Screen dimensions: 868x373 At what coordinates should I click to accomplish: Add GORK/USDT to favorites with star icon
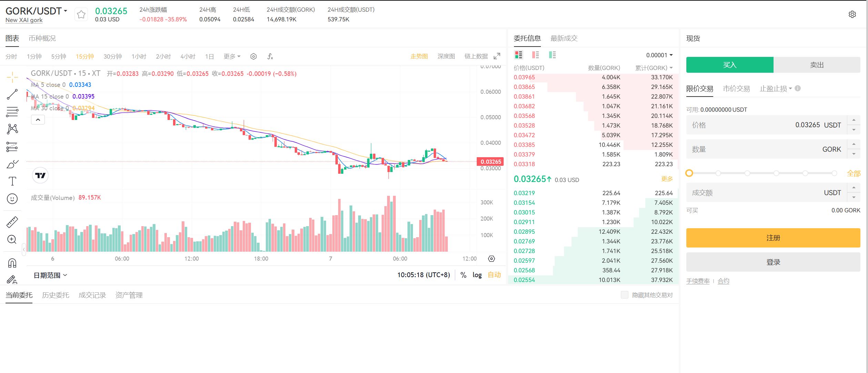(81, 14)
